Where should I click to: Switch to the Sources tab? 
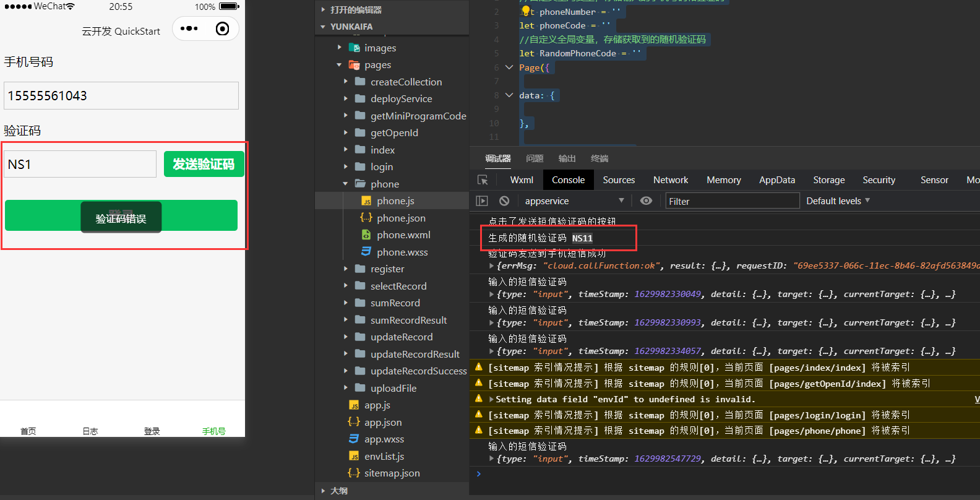[619, 180]
